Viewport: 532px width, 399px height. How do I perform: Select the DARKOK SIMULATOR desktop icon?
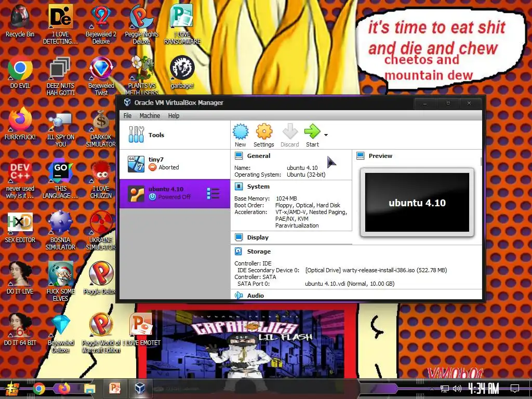click(101, 128)
